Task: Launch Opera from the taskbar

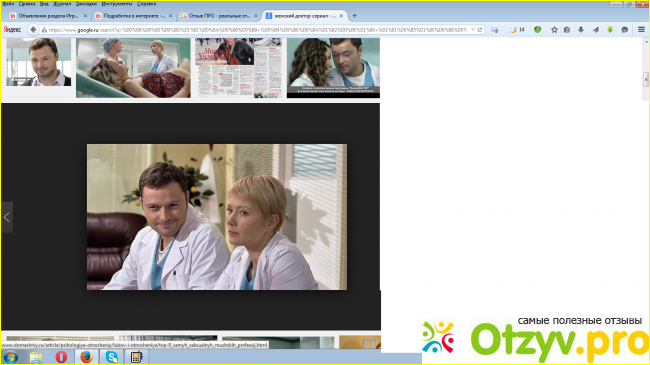Action: pos(61,357)
